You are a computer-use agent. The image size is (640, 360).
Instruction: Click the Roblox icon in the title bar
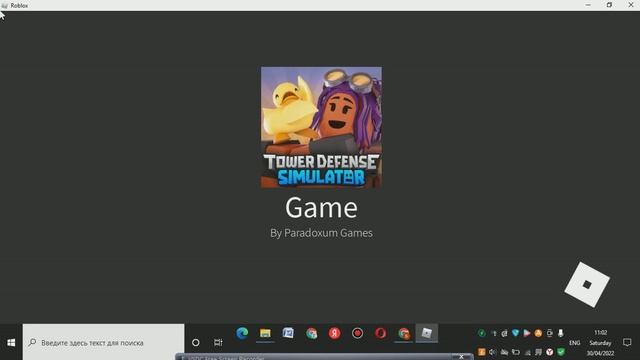(4, 5)
